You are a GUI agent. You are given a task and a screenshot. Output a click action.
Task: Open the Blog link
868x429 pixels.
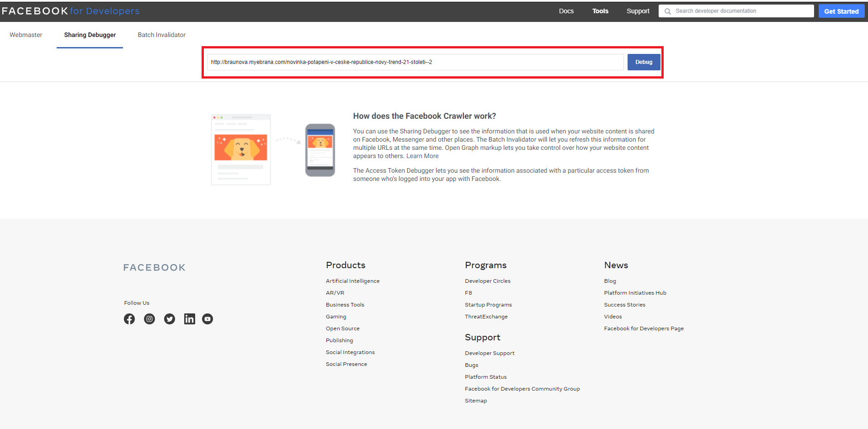(610, 281)
